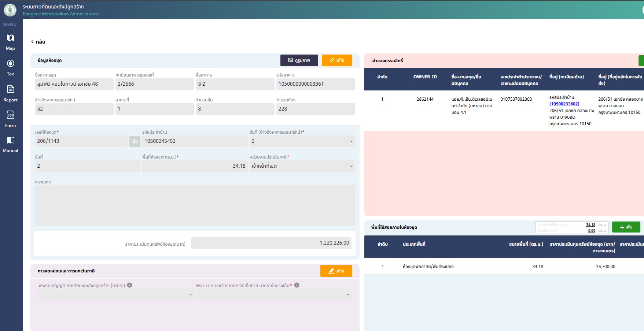Click the ทะเบียนอาคารชุดเลขที่ field 2/2566
Image resolution: width=644 pixels, height=331 pixels.
[155, 84]
